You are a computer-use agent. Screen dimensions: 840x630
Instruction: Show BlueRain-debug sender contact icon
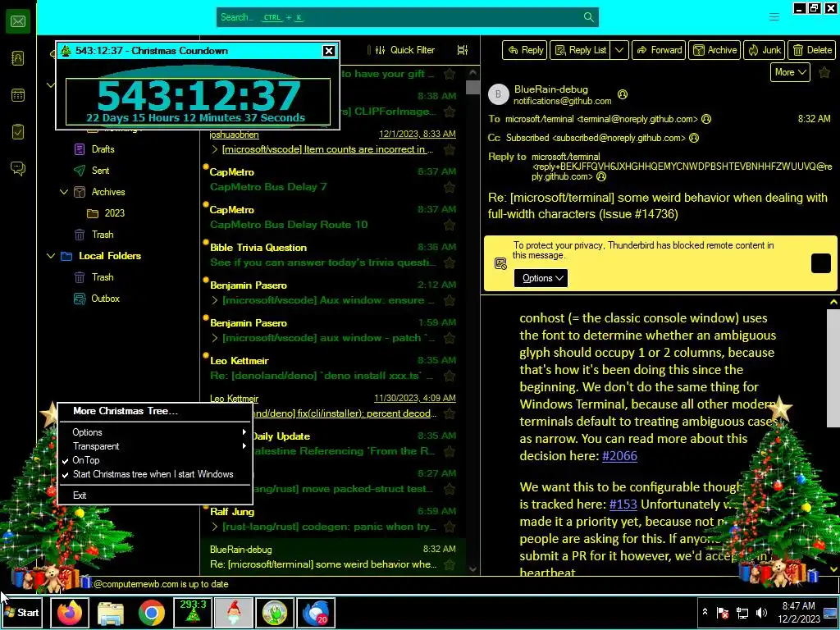pyautogui.click(x=623, y=94)
